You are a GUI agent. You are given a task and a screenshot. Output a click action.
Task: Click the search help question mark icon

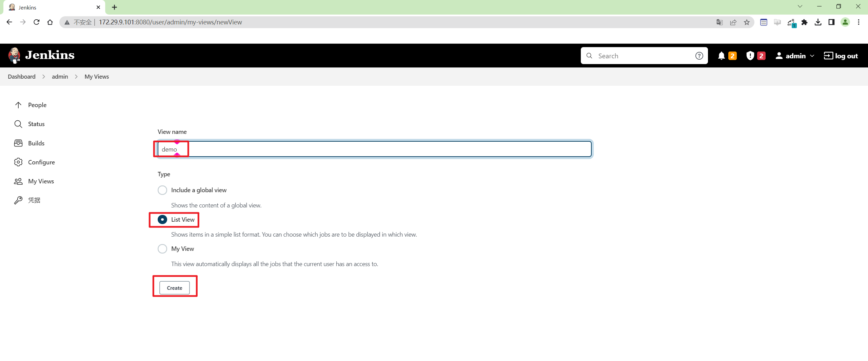coord(699,56)
